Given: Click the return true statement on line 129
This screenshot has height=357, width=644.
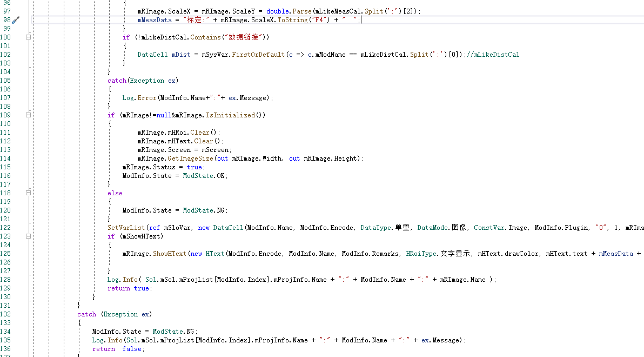Looking at the screenshot, I should click(129, 288).
